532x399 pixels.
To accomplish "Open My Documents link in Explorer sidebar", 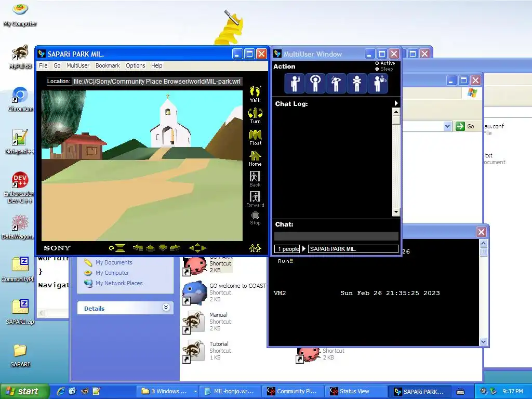I will point(114,262).
